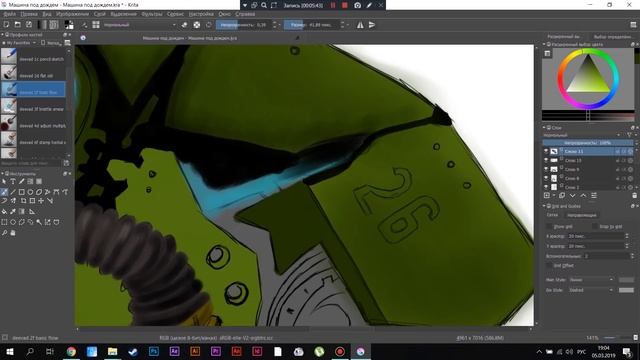Toggle preserve alpha in the toolbar
Viewport: 640px width, 360px height.
coord(197,25)
